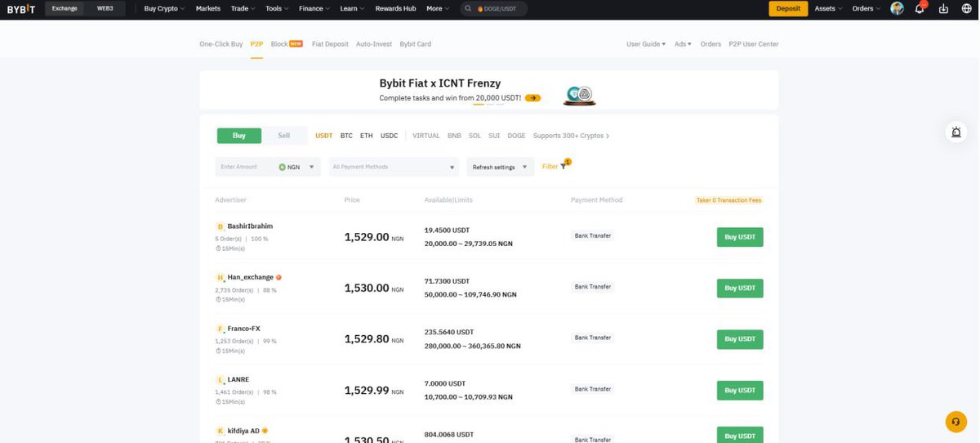Select the Buy toggle
Viewport: 980px width, 443px height.
239,136
